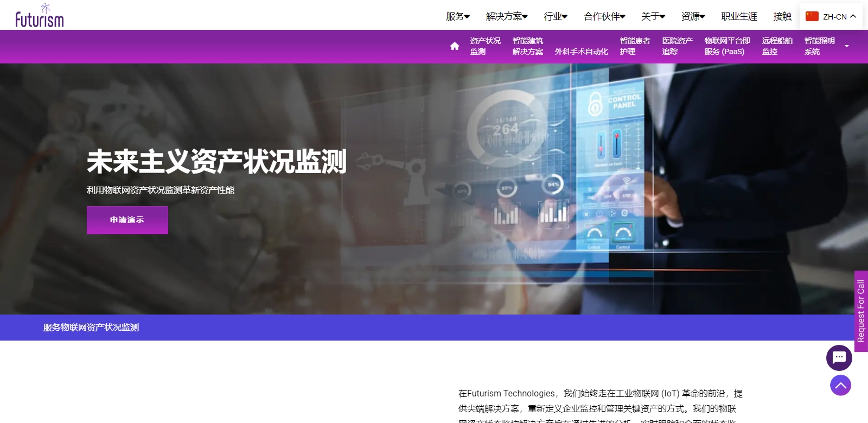
Task: Click the 未来主义资产状况监测 hero heading
Action: point(216,161)
